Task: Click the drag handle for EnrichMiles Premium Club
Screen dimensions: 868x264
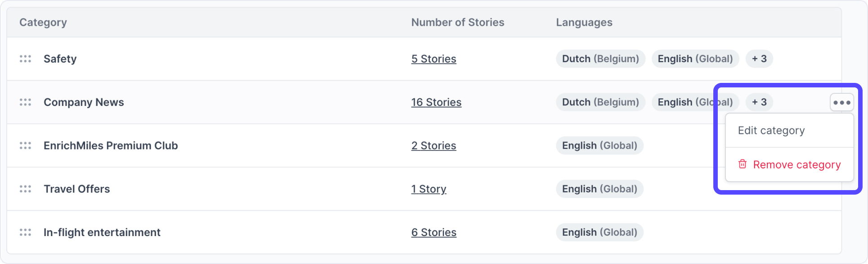Action: pyautogui.click(x=25, y=146)
